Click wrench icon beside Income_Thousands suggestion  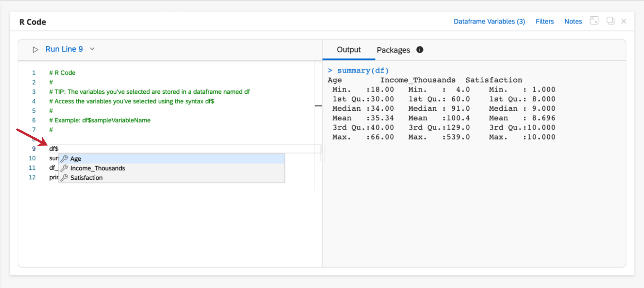click(x=64, y=168)
